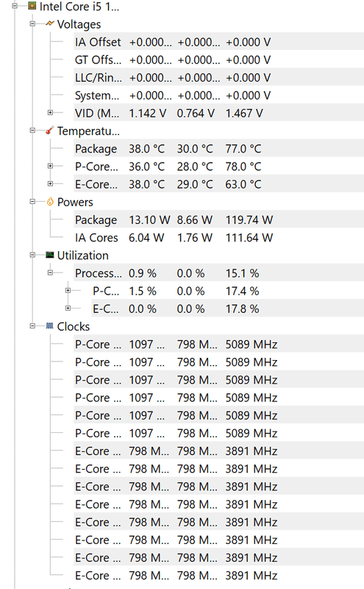Select the IA Offset voltage row
The height and width of the screenshot is (589, 364).
point(219,42)
